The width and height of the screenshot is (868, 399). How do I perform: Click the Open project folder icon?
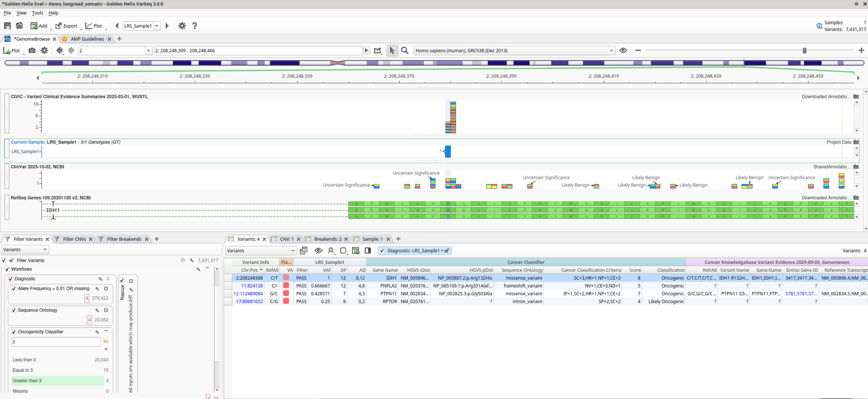pyautogui.click(x=19, y=26)
